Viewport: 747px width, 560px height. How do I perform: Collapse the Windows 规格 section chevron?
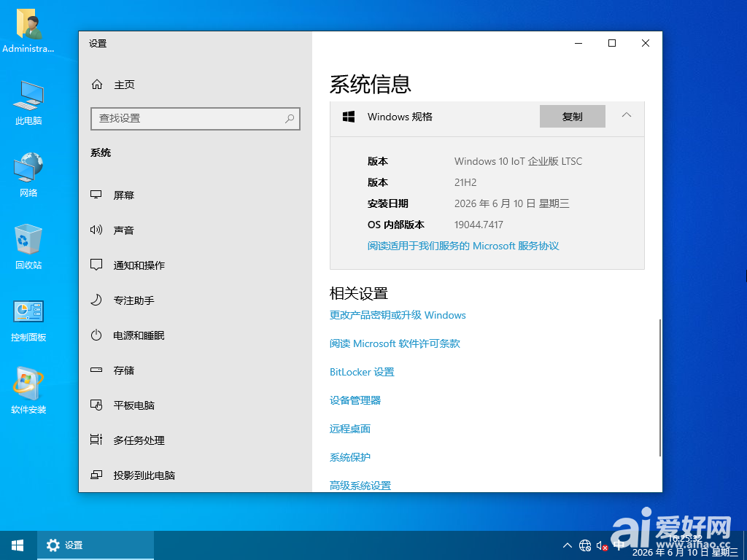pyautogui.click(x=627, y=115)
